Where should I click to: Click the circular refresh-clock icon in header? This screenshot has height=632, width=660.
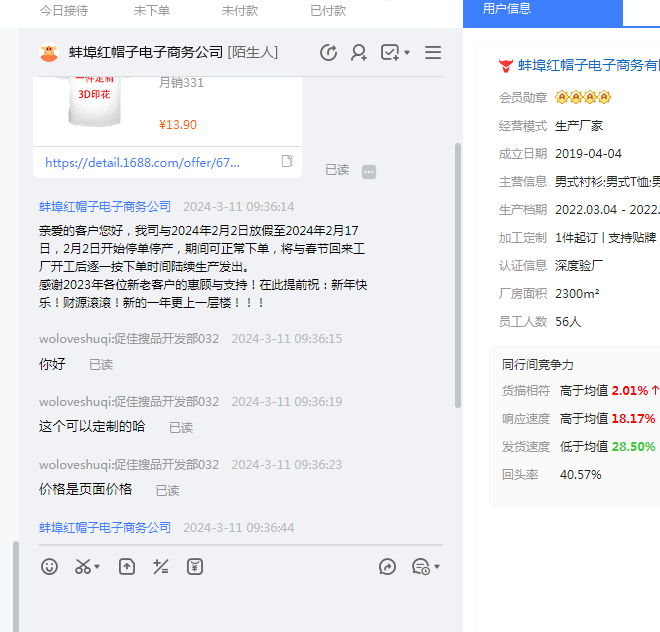[x=328, y=53]
